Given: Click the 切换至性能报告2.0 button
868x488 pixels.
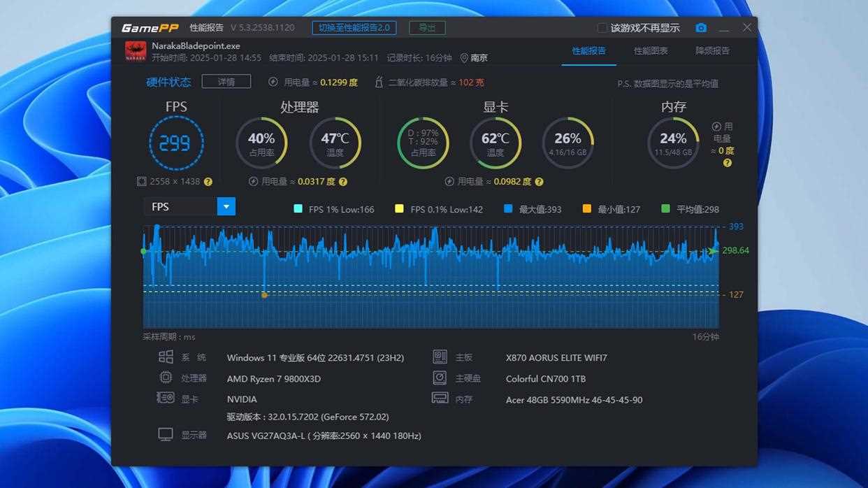Looking at the screenshot, I should click(354, 28).
